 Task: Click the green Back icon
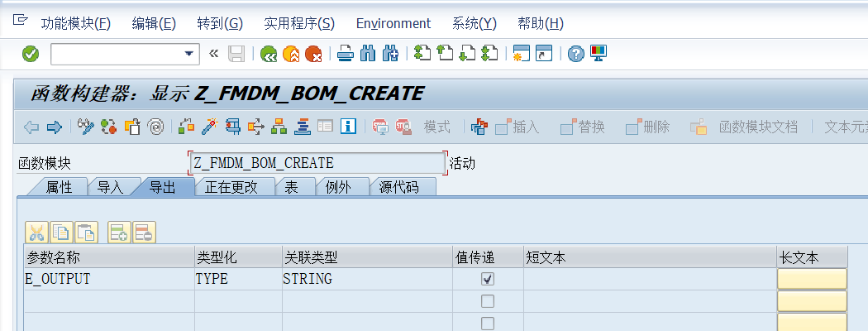pos(269,54)
